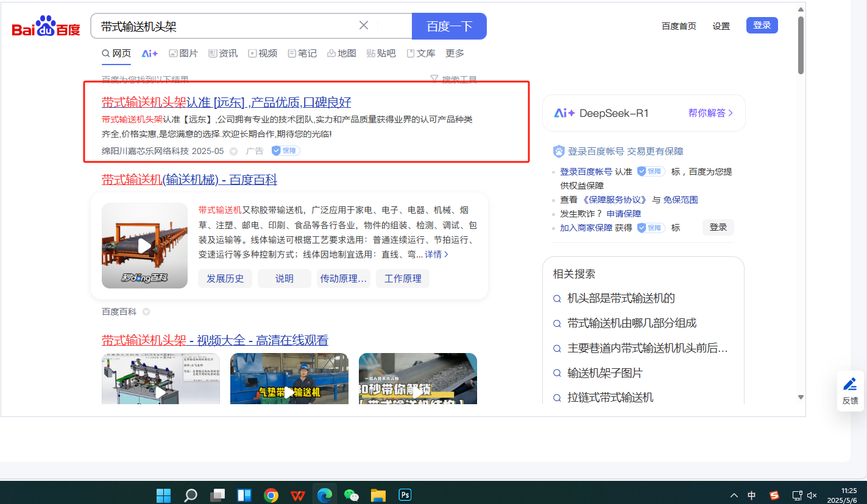Open Photoshop from the taskbar
Screen dimensions: 867x504
(x=405, y=495)
